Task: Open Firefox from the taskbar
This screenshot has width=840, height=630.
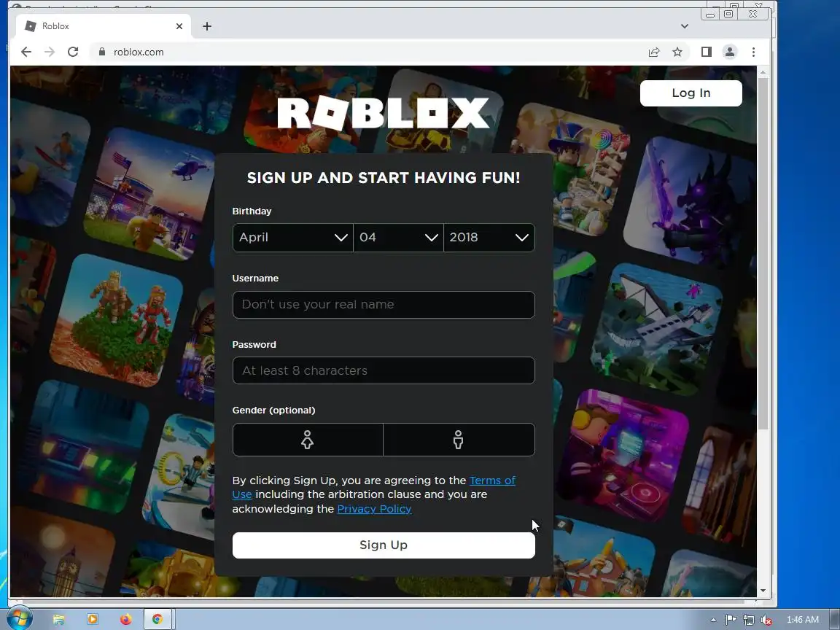Action: tap(126, 620)
